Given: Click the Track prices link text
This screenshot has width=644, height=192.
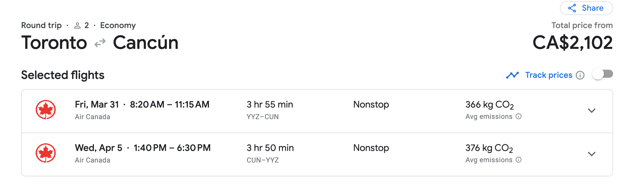Looking at the screenshot, I should pos(549,75).
